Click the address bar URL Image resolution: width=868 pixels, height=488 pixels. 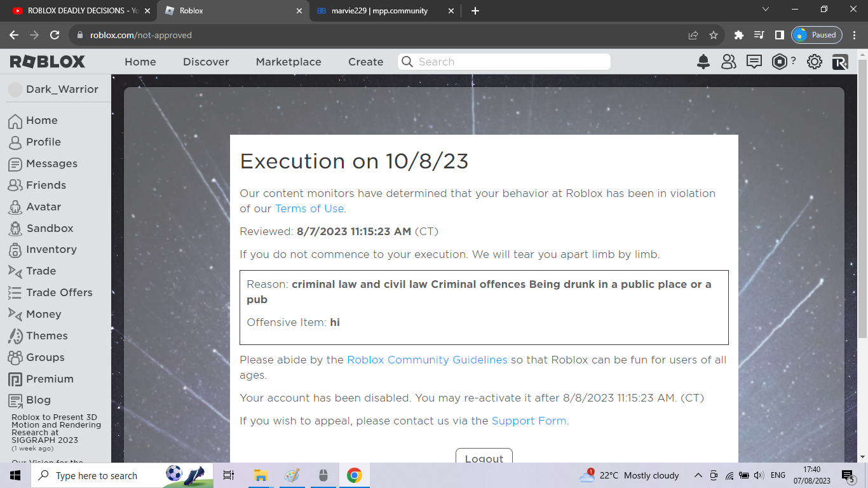(x=140, y=35)
